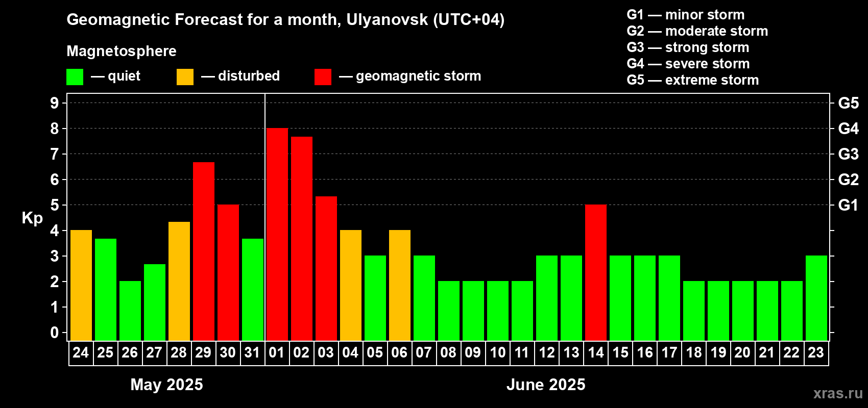Select the orange bar for June 04
This screenshot has height=408, width=868.
350,285
